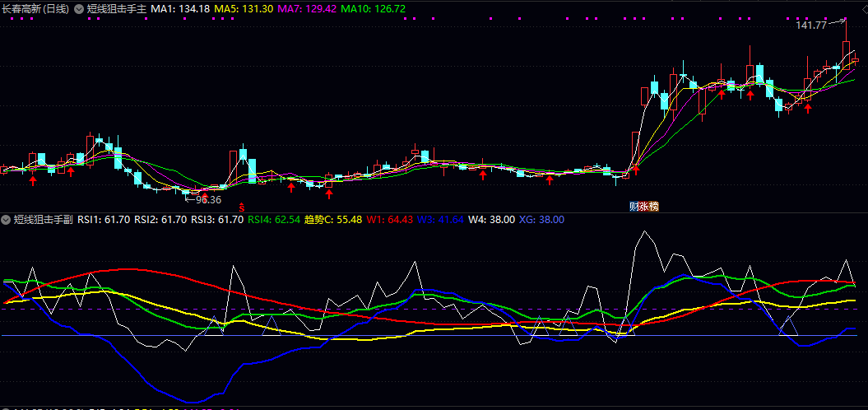
Task: Click the 榜 event marker icon
Action: click(654, 206)
